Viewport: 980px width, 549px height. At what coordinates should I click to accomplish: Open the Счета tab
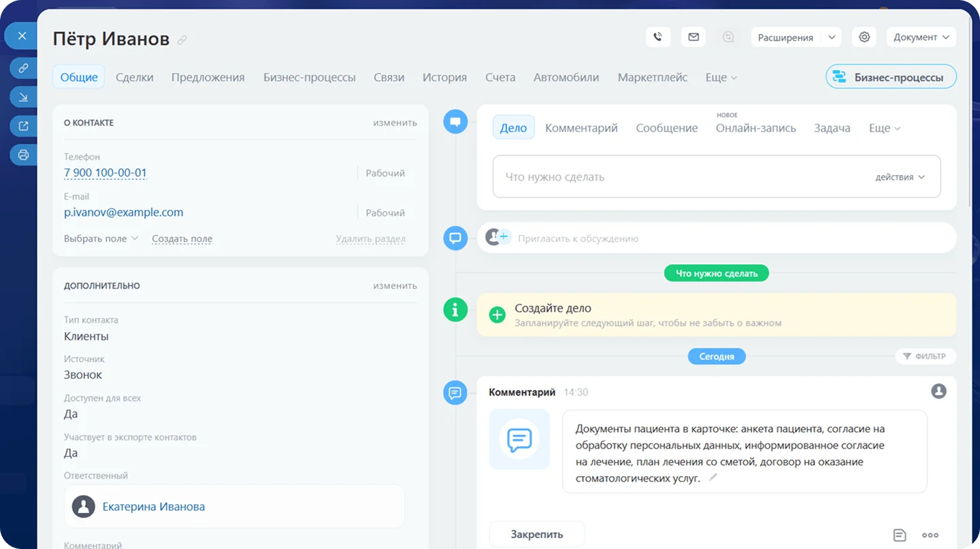tap(500, 78)
